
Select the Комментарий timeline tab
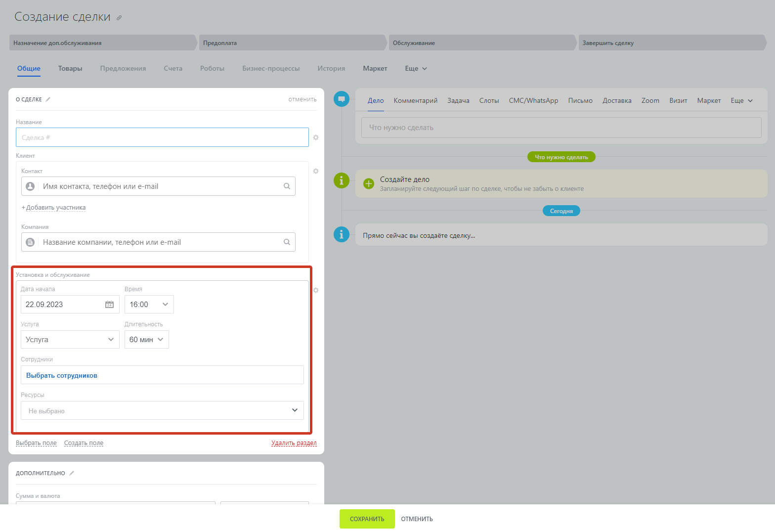[x=416, y=100]
